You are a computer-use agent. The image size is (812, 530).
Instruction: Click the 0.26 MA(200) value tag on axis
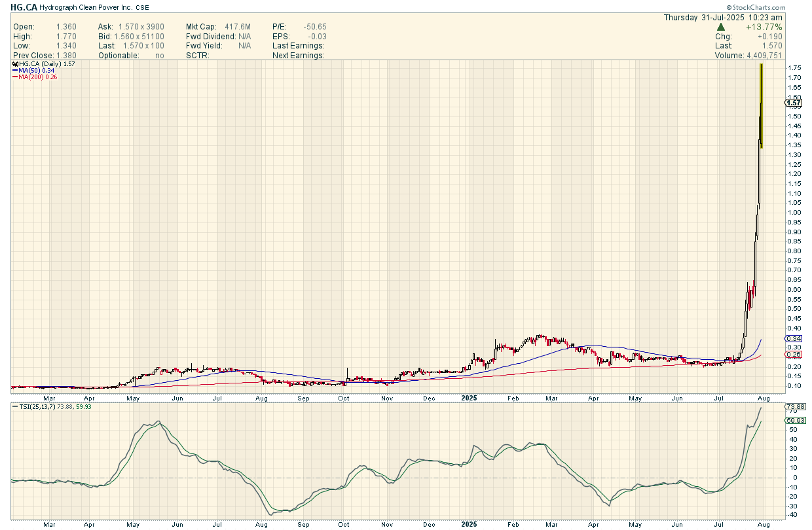pos(792,354)
